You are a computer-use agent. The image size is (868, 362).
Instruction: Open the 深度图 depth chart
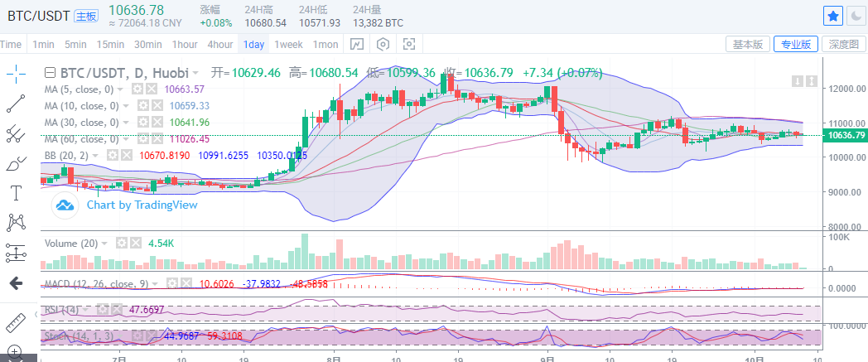point(844,44)
